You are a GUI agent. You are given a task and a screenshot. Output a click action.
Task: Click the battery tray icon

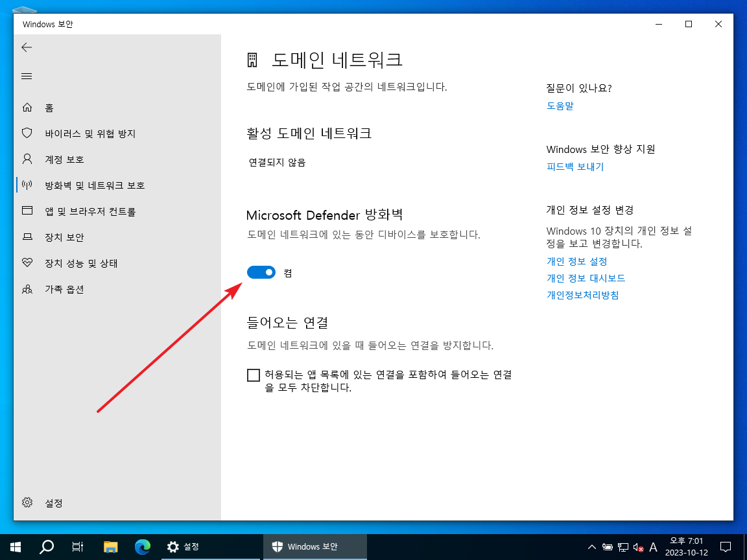point(608,547)
